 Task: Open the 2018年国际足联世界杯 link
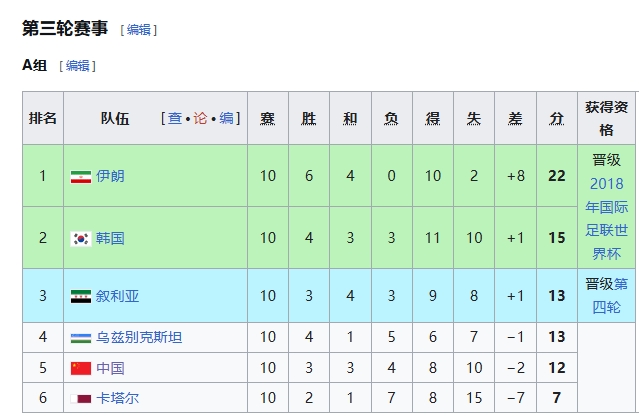pos(606,220)
